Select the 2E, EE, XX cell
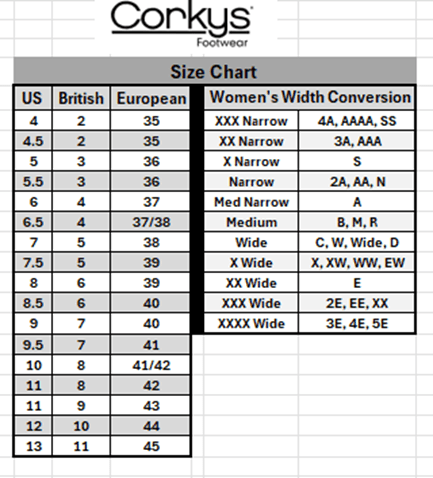 coord(357,303)
